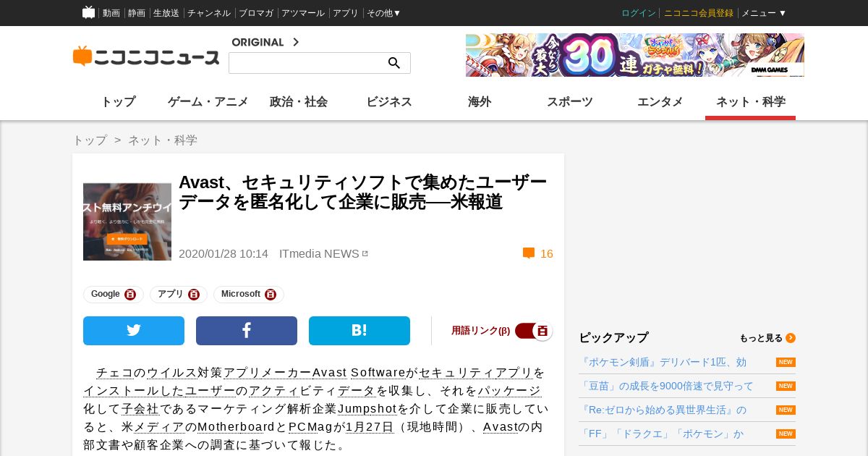This screenshot has width=868, height=456.
Task: Open the 静画 top bar link
Action: [137, 13]
